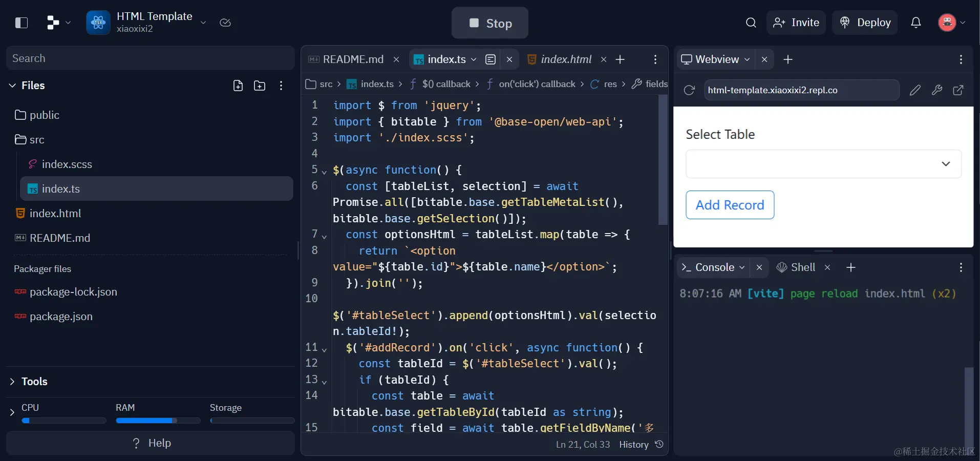Stop the running repl
The image size is (980, 461).
pyautogui.click(x=490, y=23)
